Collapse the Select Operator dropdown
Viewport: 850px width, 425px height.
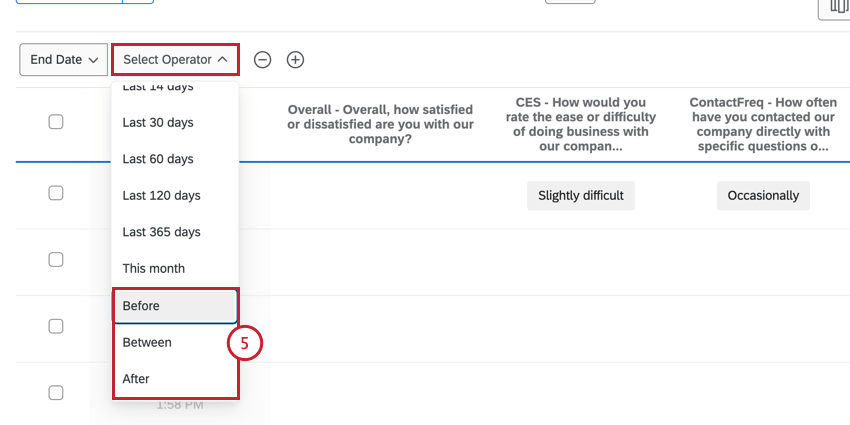175,60
